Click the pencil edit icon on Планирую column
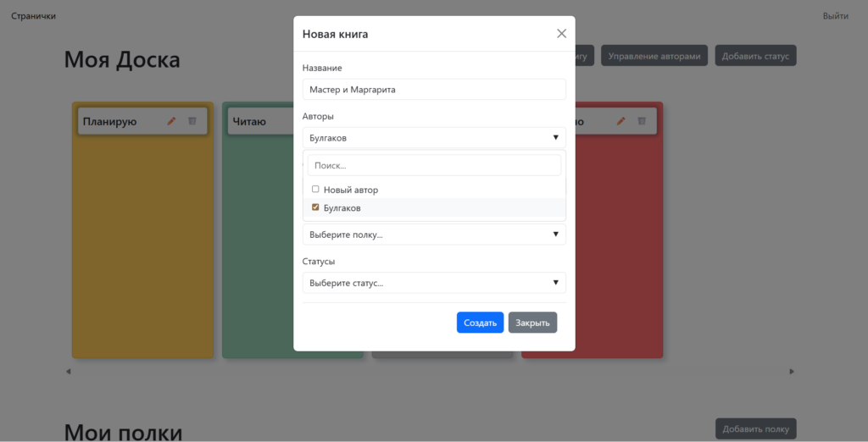This screenshot has width=868, height=442. tap(171, 122)
